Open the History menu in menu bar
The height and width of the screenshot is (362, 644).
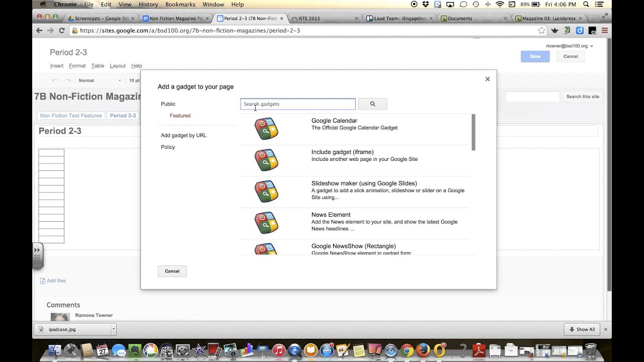(148, 5)
